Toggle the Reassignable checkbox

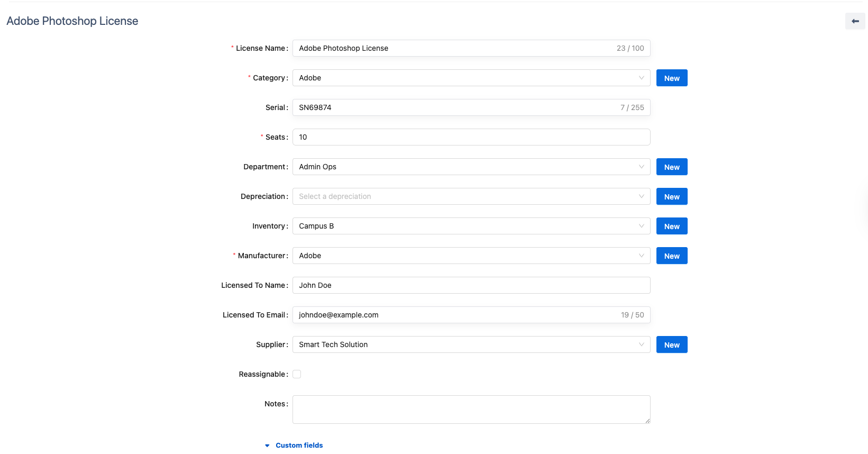pos(297,374)
